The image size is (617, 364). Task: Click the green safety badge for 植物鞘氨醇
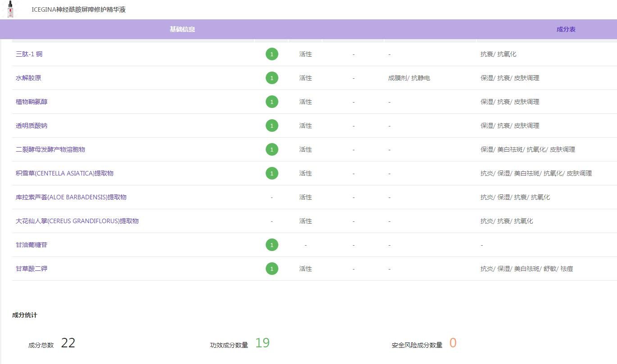coord(272,102)
